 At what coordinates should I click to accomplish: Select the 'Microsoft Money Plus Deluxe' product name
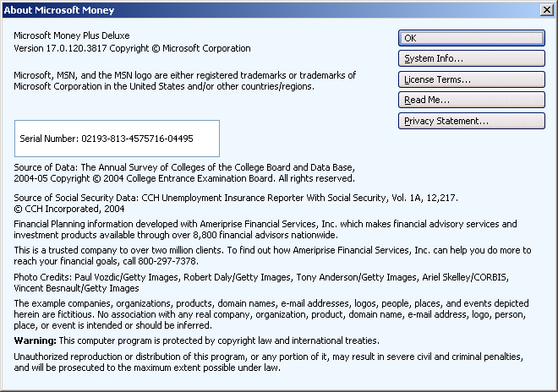[72, 35]
